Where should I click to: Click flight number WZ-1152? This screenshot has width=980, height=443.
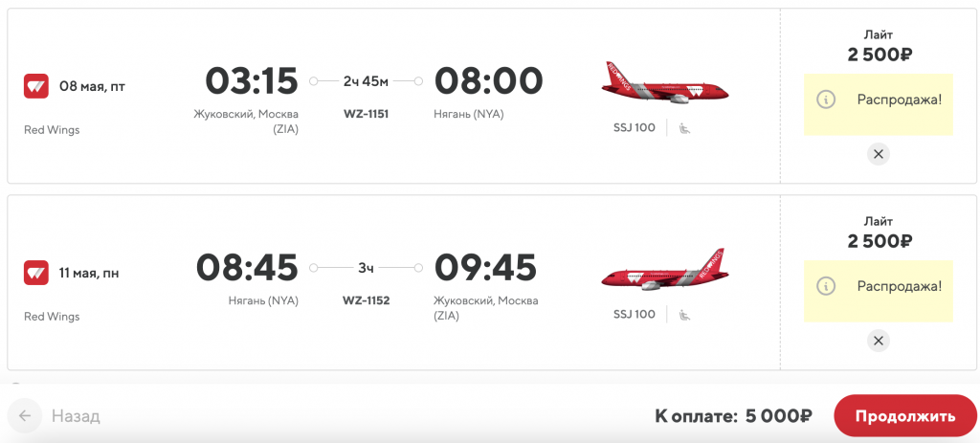366,300
